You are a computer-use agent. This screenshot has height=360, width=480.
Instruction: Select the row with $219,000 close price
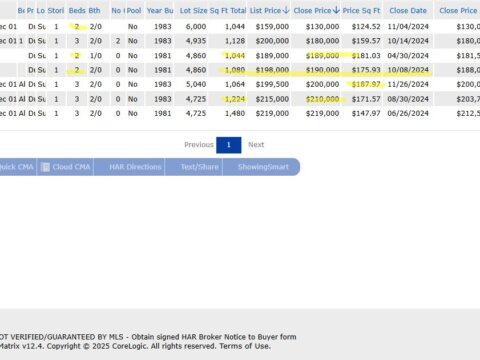pos(240,113)
